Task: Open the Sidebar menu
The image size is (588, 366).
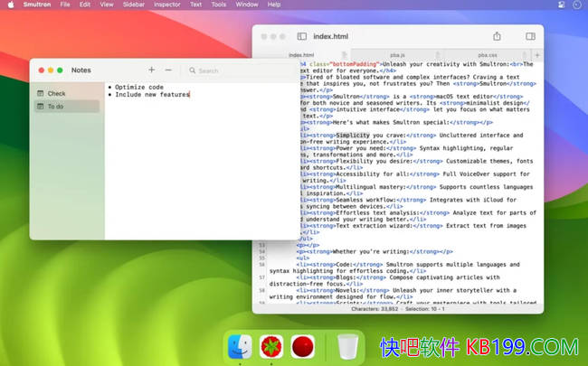Action: click(x=134, y=5)
